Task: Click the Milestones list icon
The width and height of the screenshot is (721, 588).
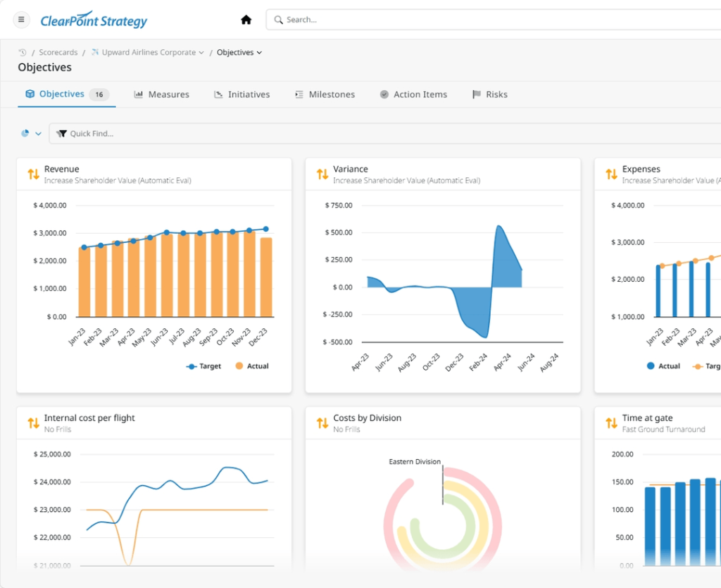Action: [299, 94]
